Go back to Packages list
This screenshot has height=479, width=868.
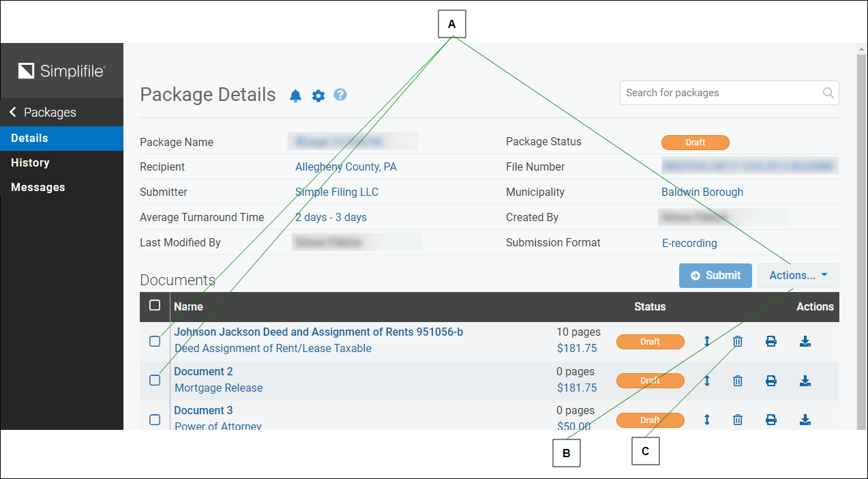pyautogui.click(x=43, y=112)
